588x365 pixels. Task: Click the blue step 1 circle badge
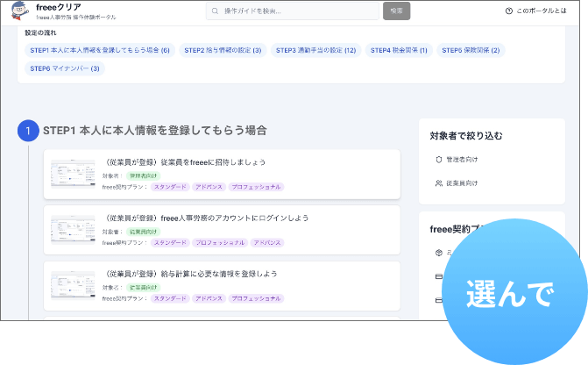click(28, 131)
